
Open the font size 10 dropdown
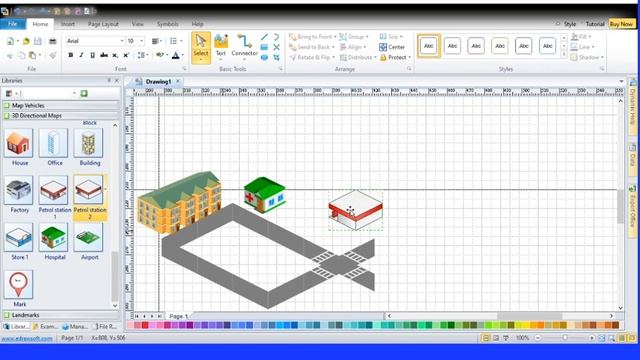coord(142,41)
